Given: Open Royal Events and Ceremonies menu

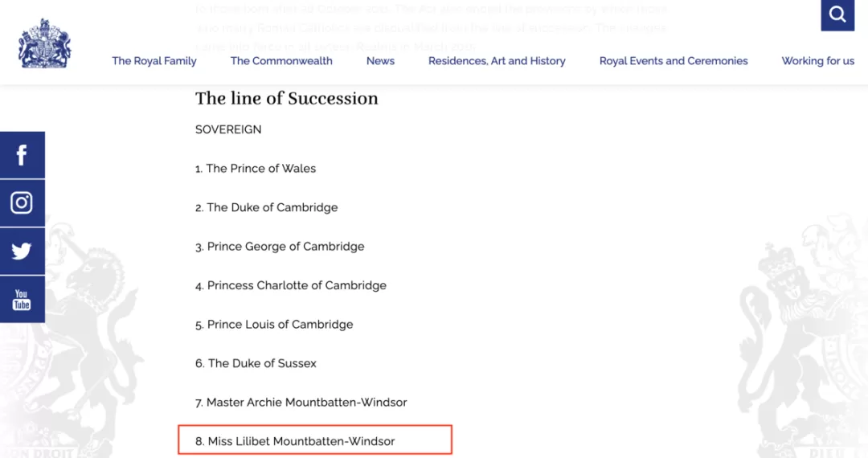Looking at the screenshot, I should pos(674,61).
